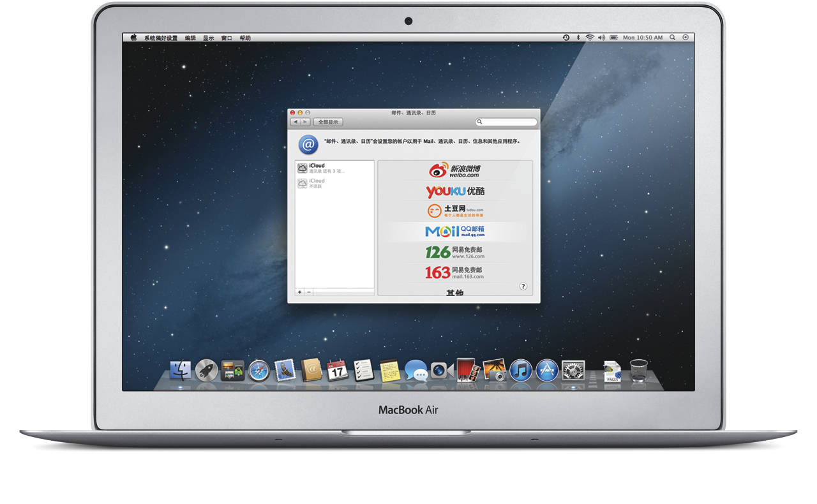Click the Bluetooth status icon
817x504 pixels.
pos(578,38)
